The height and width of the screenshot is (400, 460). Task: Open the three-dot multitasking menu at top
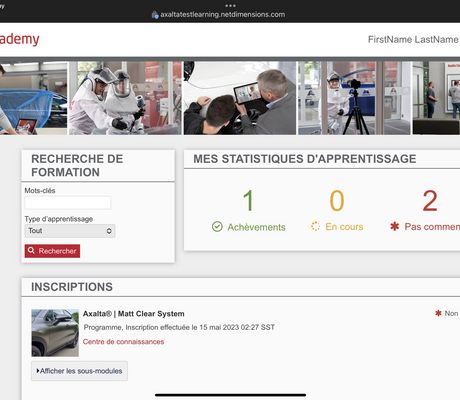(230, 6)
